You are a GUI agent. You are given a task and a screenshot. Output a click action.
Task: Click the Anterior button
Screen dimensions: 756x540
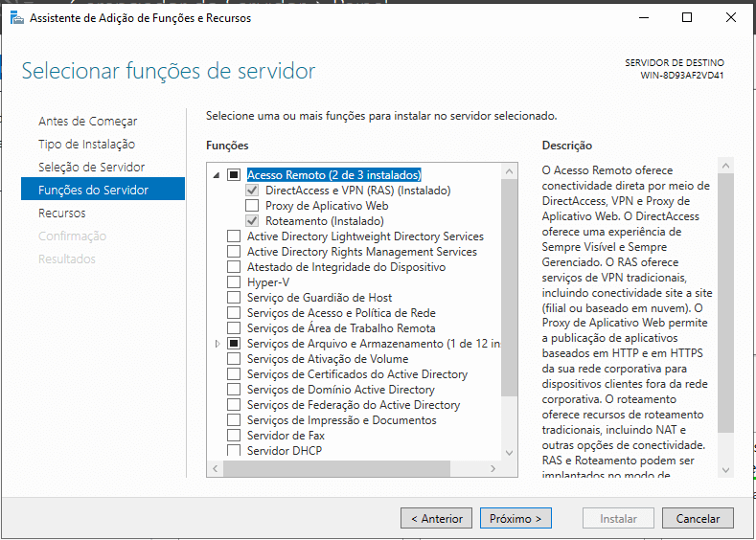click(x=436, y=518)
